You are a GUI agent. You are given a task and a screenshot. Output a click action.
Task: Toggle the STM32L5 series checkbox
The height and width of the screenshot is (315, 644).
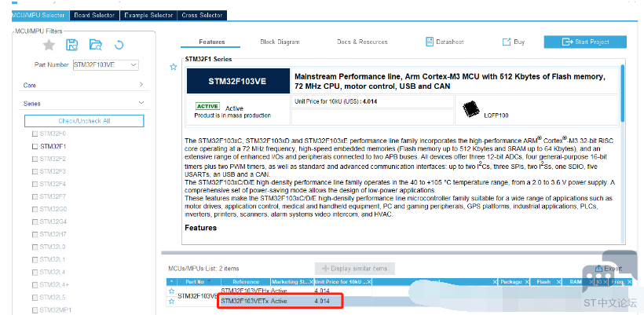tap(35, 298)
